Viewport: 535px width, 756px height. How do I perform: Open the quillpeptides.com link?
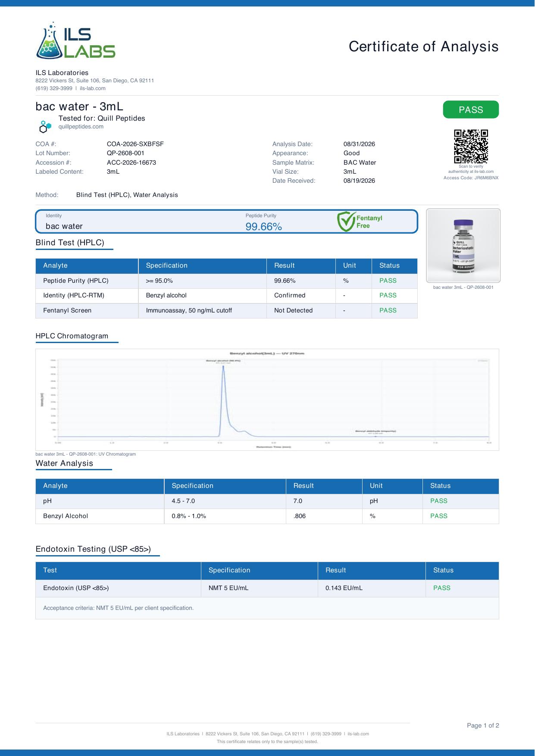pos(81,127)
